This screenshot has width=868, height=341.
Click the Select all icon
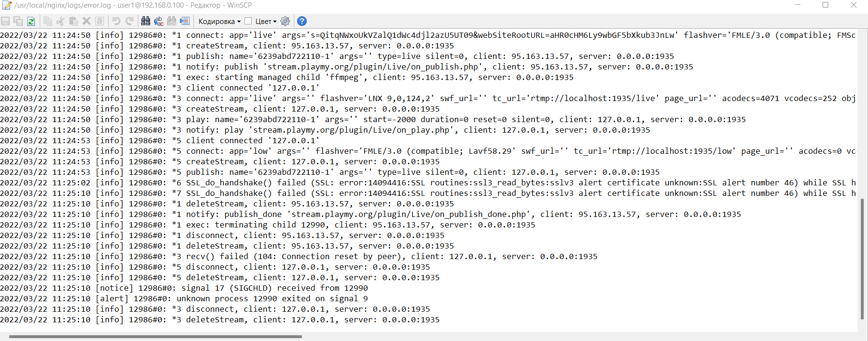click(100, 21)
